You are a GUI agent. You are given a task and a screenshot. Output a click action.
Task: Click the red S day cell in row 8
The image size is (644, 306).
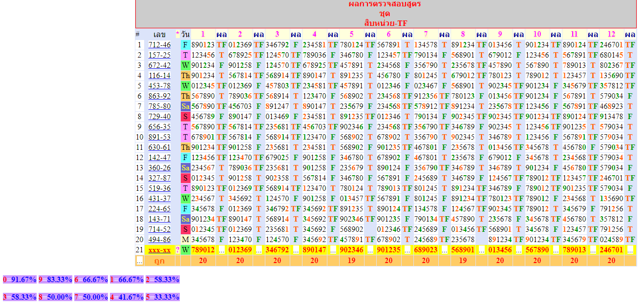tap(185, 117)
